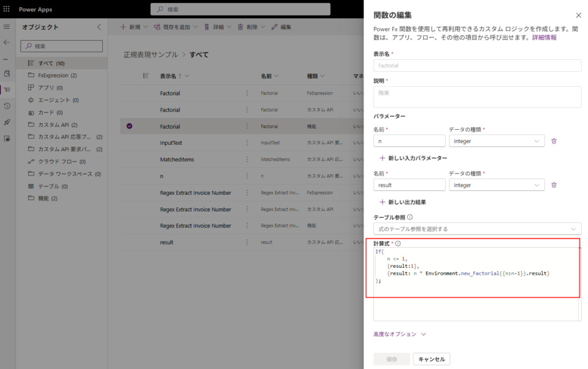Click the info icon beside 計算式
The height and width of the screenshot is (369, 588).
(x=398, y=244)
